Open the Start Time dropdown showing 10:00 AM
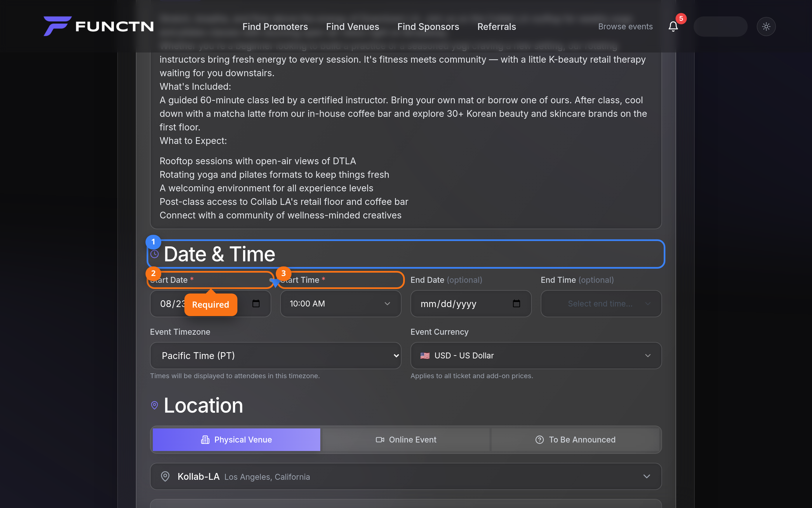The width and height of the screenshot is (812, 508). click(x=341, y=304)
